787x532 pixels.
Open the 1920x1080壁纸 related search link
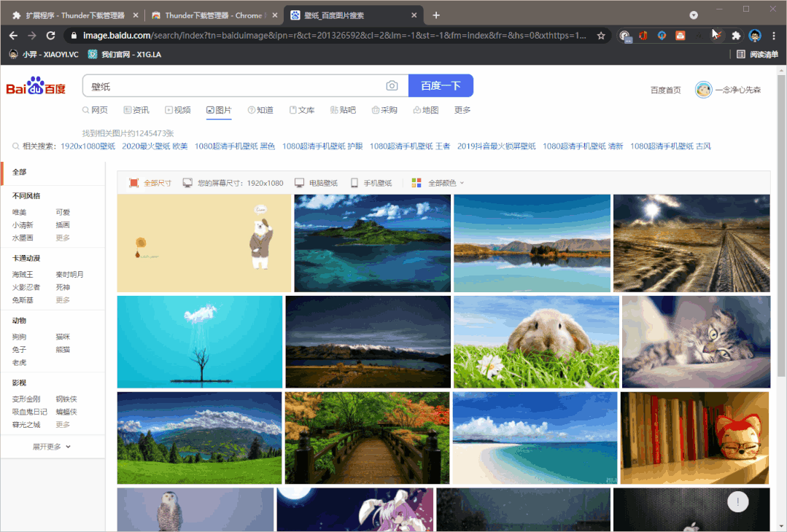(x=88, y=146)
